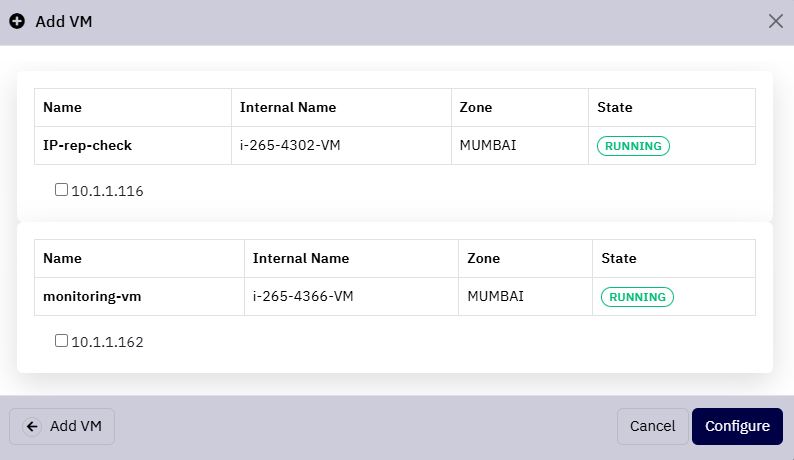Close the Add VM dialog with the X icon
This screenshot has height=460, width=794.
[775, 21]
